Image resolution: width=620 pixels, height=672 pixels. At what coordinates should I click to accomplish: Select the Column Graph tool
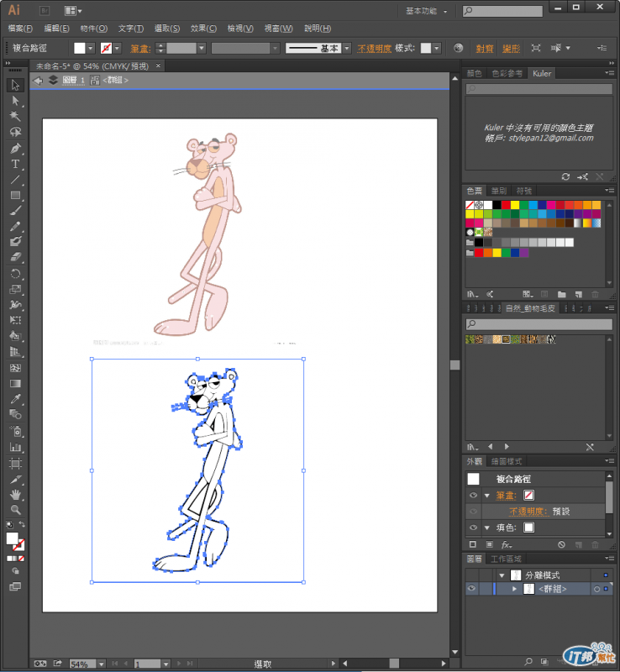[15, 447]
